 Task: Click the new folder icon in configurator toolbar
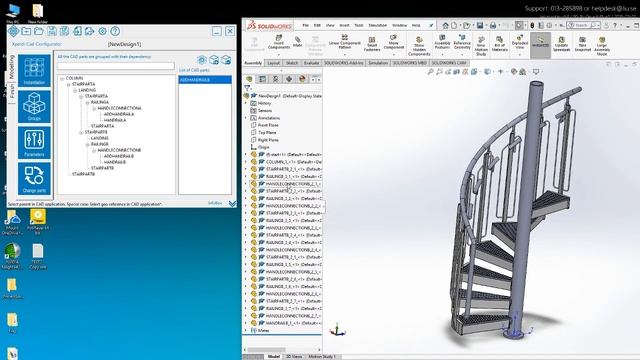[26, 31]
